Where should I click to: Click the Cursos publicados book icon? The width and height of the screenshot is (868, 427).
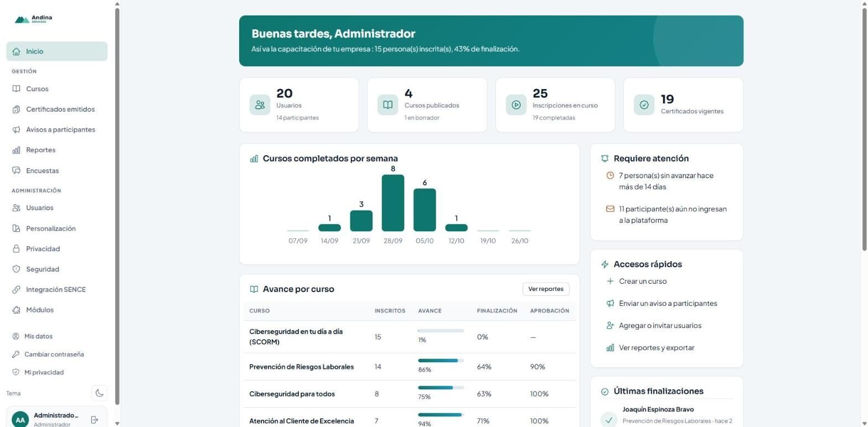coord(388,105)
